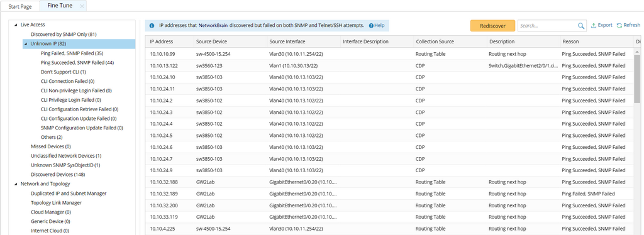This screenshot has width=644, height=235.
Task: Select the row for 10.10.32.189
Action: [x=390, y=194]
